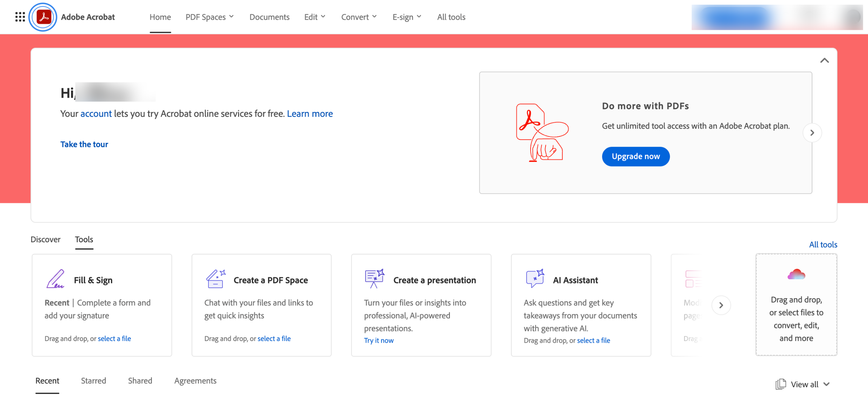Click the Take the tour link

coord(84,144)
